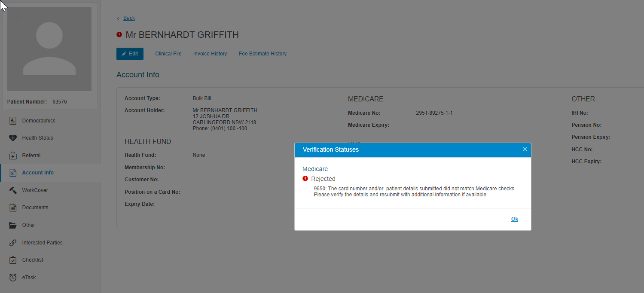Click the HCC Expiry label
The image size is (644, 293).
586,162
